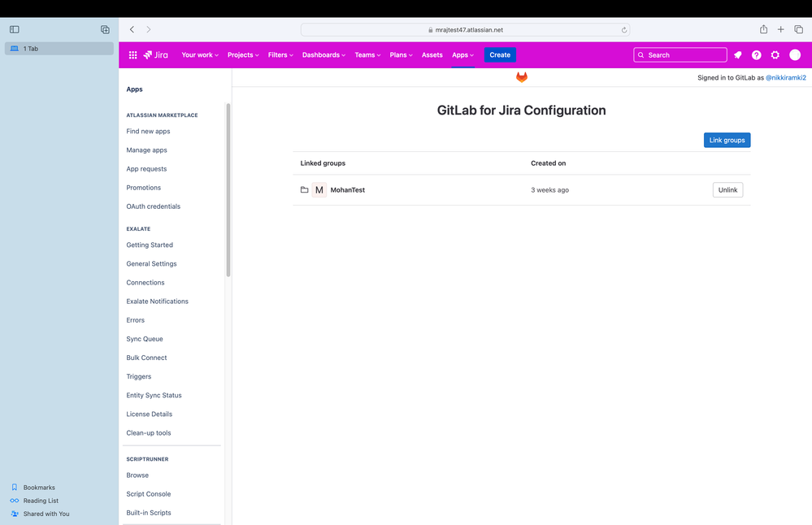
Task: Click the GitLab fox logo
Action: (x=522, y=77)
